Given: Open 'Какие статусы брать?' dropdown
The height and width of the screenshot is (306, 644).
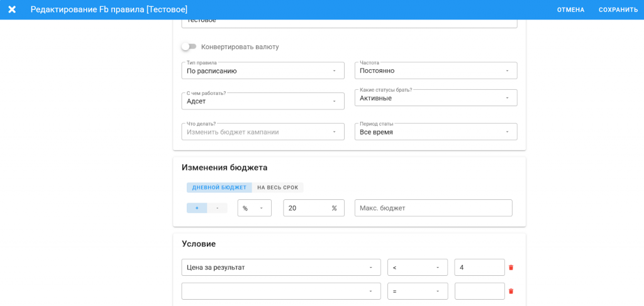Looking at the screenshot, I should pyautogui.click(x=435, y=98).
